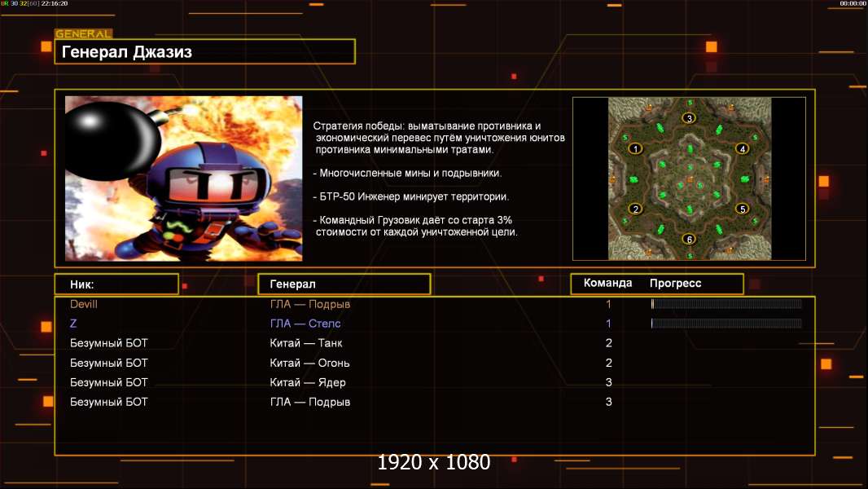Click 'ГЛА — Подрыв' in Devill's row

point(310,304)
